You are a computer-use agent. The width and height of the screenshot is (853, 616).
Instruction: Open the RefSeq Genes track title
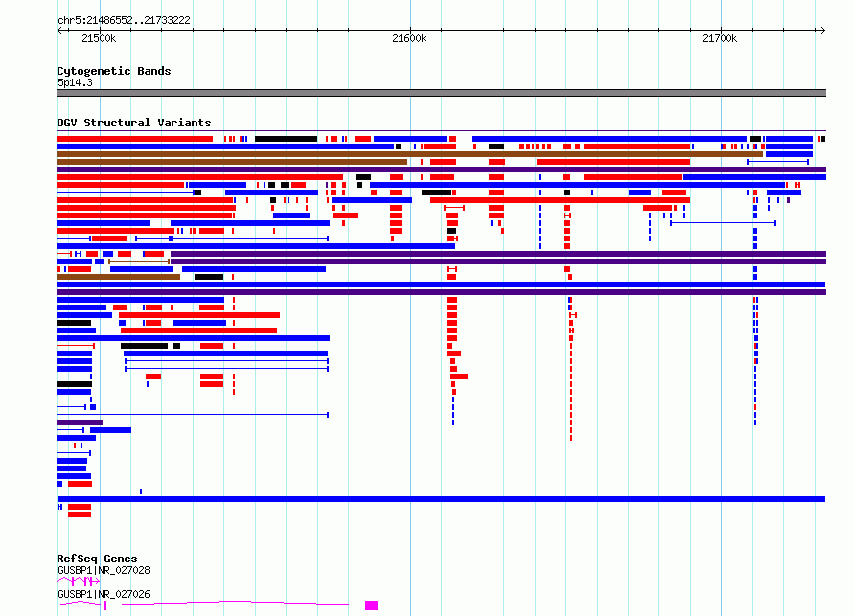click(97, 559)
